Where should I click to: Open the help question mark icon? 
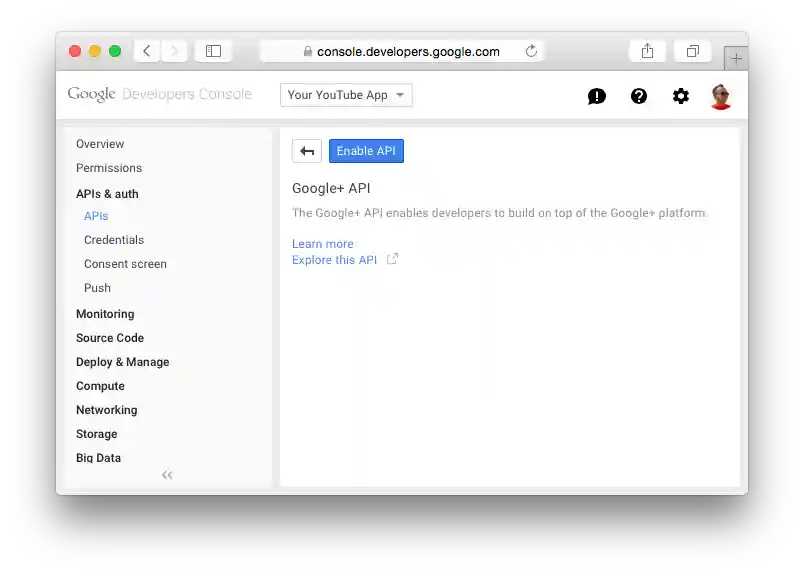639,96
